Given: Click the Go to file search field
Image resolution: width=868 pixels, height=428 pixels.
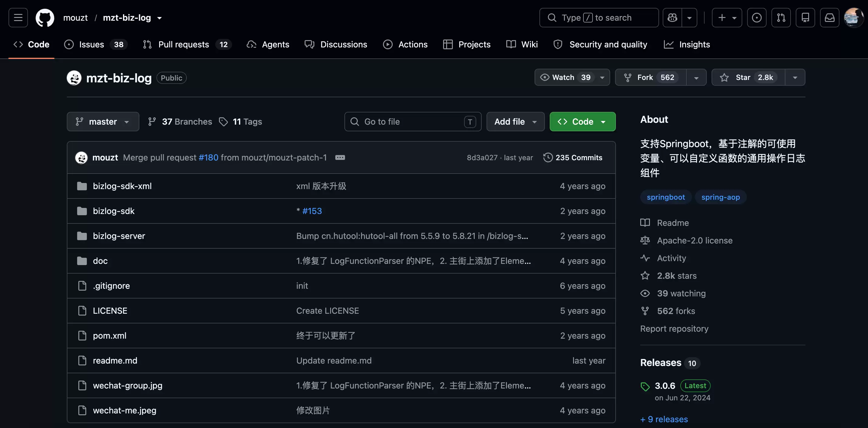Looking at the screenshot, I should tap(413, 121).
